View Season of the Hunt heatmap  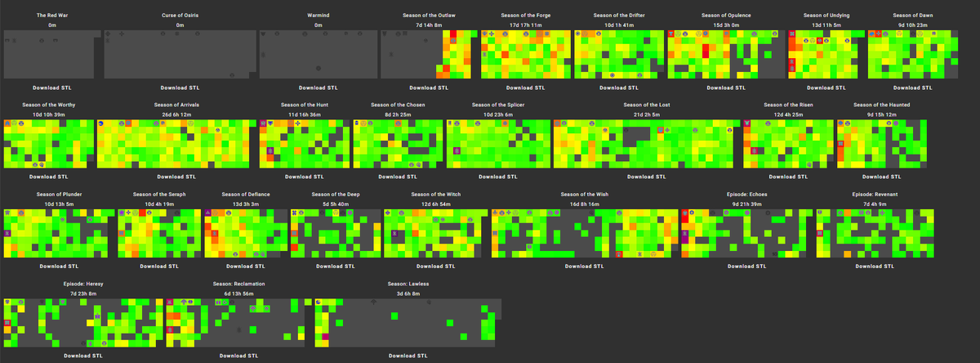305,143
